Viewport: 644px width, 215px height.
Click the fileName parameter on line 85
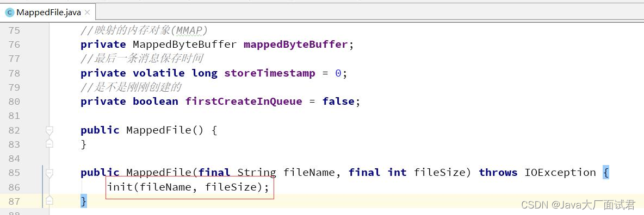[309, 172]
